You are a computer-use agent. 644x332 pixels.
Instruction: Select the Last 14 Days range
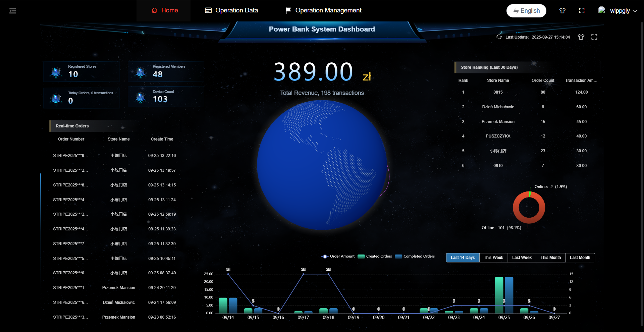pyautogui.click(x=463, y=258)
